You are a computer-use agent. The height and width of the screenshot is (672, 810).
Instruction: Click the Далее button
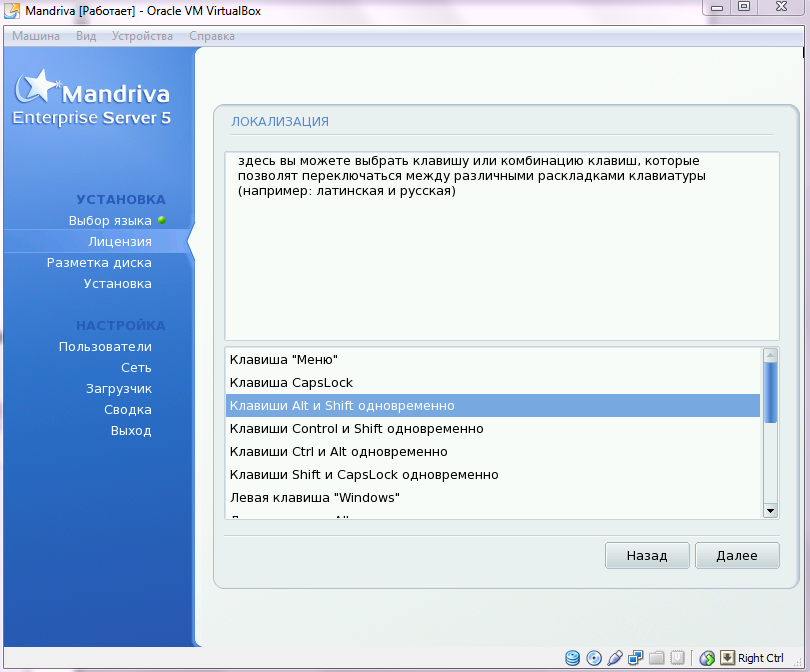click(x=737, y=555)
